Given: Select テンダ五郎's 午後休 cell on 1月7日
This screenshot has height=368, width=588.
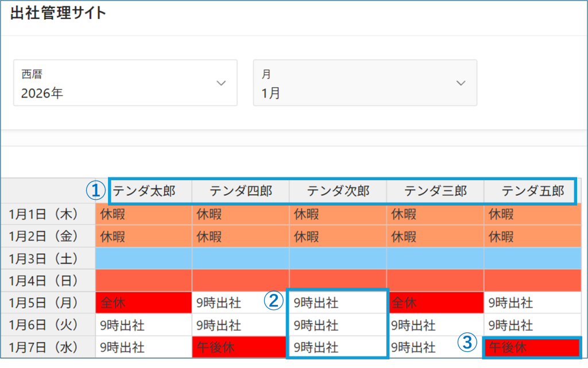Looking at the screenshot, I should click(x=532, y=347).
